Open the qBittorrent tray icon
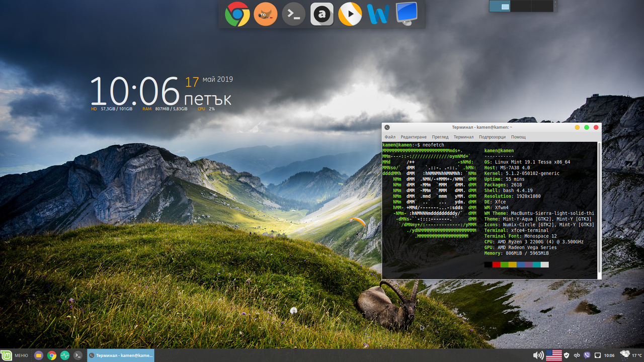This screenshot has width=644, height=362. (x=577, y=355)
